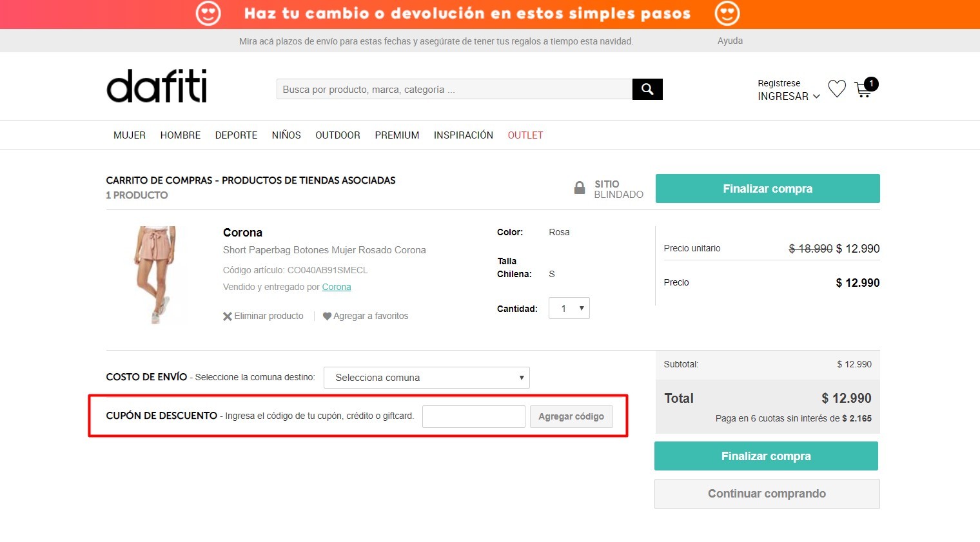
Task: Open the Corona seller link
Action: tap(337, 287)
